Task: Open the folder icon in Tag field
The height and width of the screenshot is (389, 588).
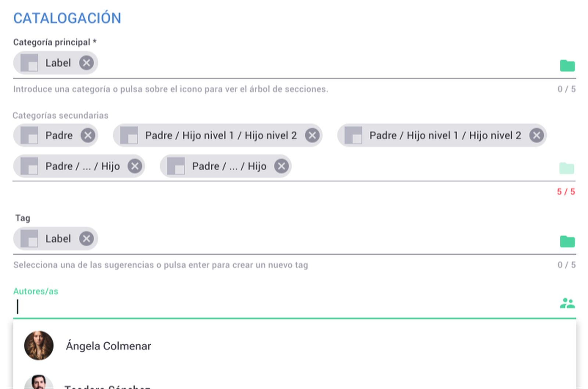Action: click(567, 242)
